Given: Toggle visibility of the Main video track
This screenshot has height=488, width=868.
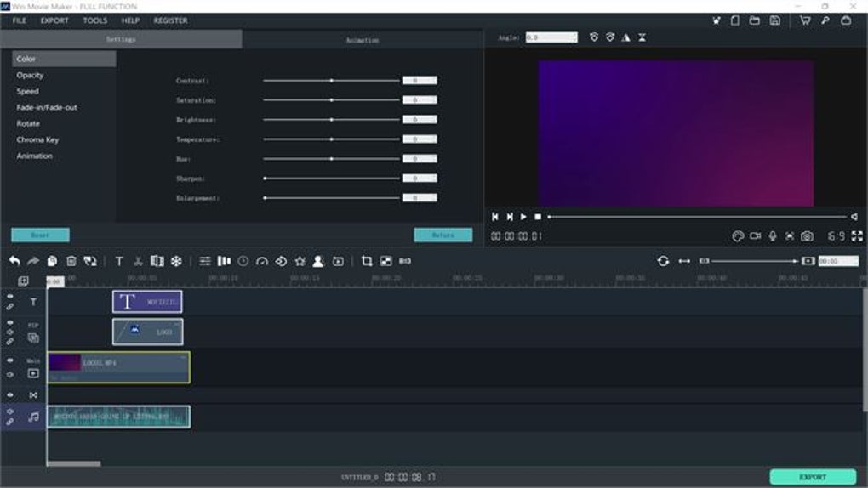Looking at the screenshot, I should pyautogui.click(x=10, y=360).
